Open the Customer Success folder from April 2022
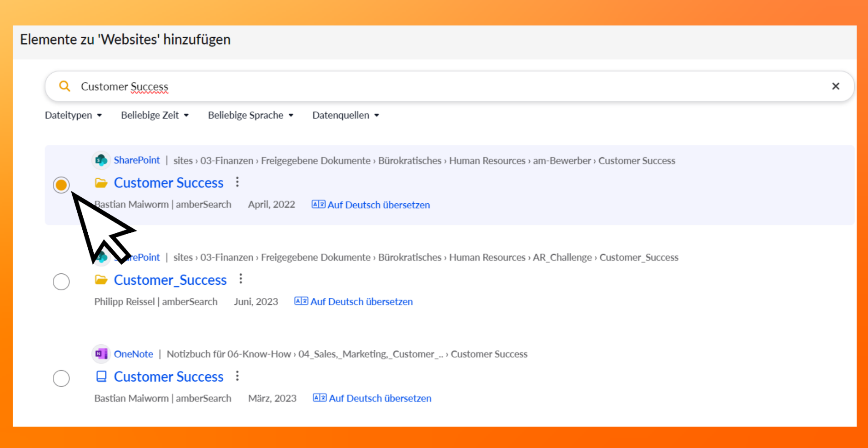868x448 pixels. click(169, 183)
